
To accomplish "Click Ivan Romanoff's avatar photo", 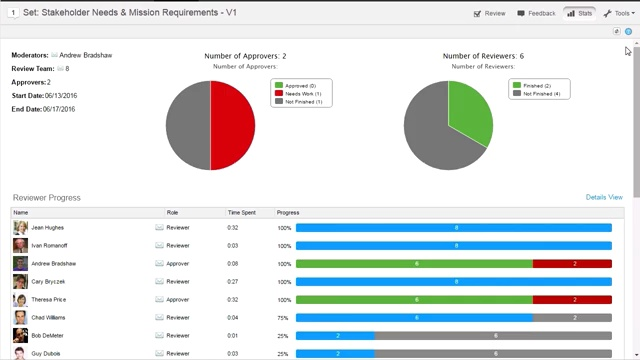I will tap(20, 245).
